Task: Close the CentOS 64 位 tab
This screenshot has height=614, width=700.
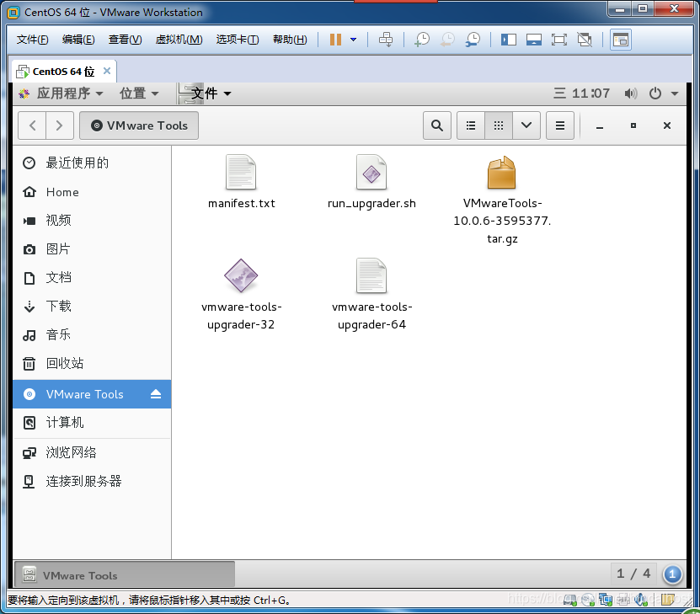Action: (x=107, y=71)
